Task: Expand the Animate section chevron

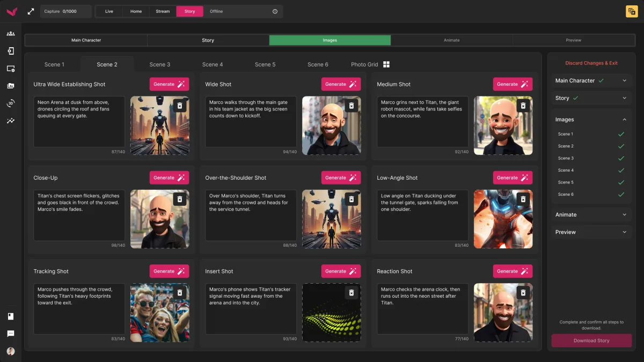Action: click(x=624, y=215)
